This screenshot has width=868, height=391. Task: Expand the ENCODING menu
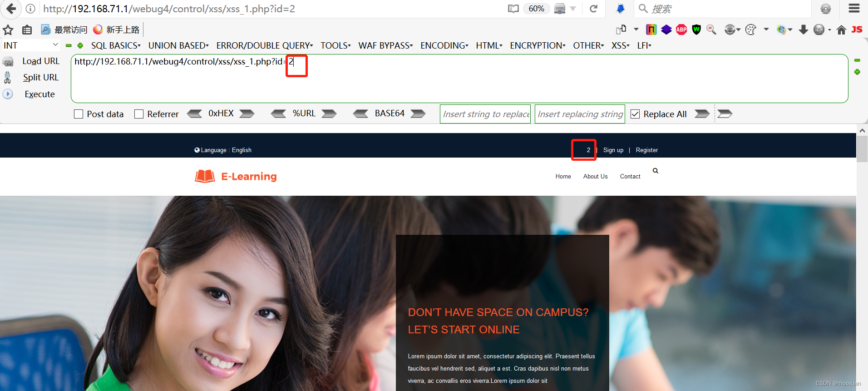tap(444, 45)
